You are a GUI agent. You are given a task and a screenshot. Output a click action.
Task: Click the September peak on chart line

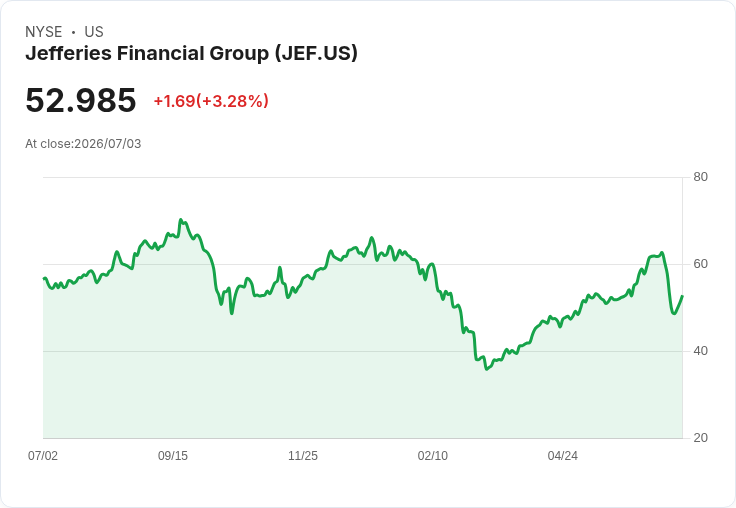[181, 220]
